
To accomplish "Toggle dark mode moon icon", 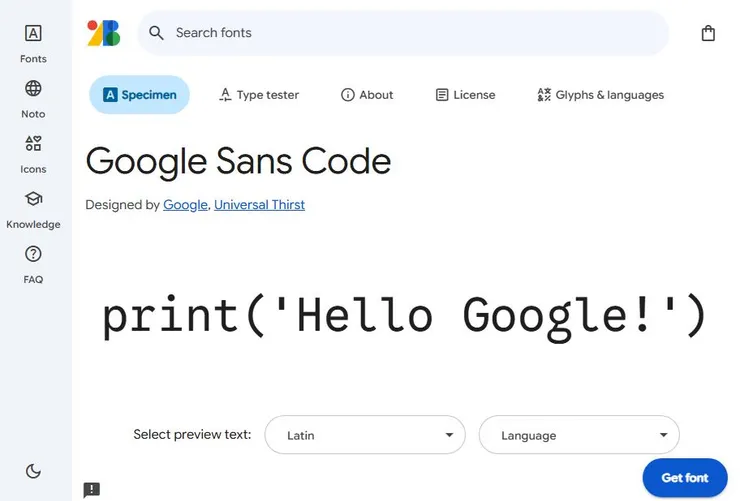I will click(33, 471).
